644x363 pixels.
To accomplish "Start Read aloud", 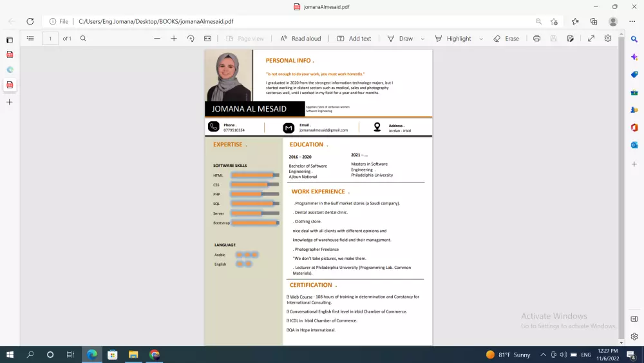I will click(300, 38).
